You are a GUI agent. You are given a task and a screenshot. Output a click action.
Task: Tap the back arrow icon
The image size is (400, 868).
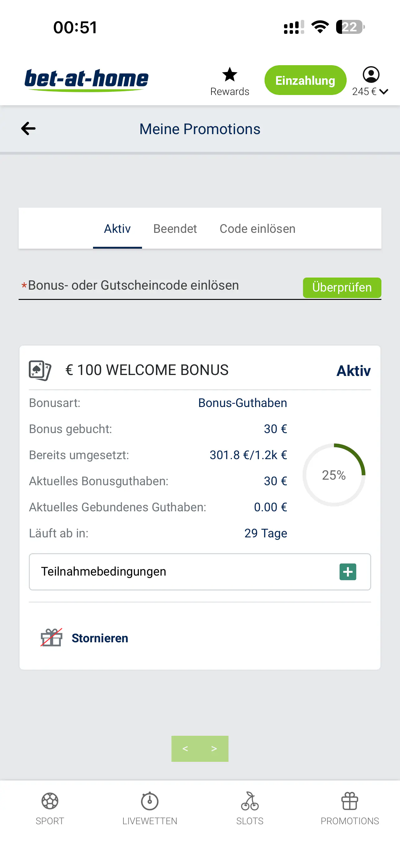pos(28,129)
